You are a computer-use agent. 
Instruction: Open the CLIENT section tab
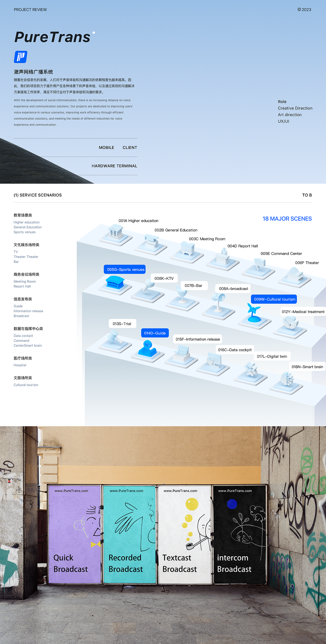coord(130,148)
